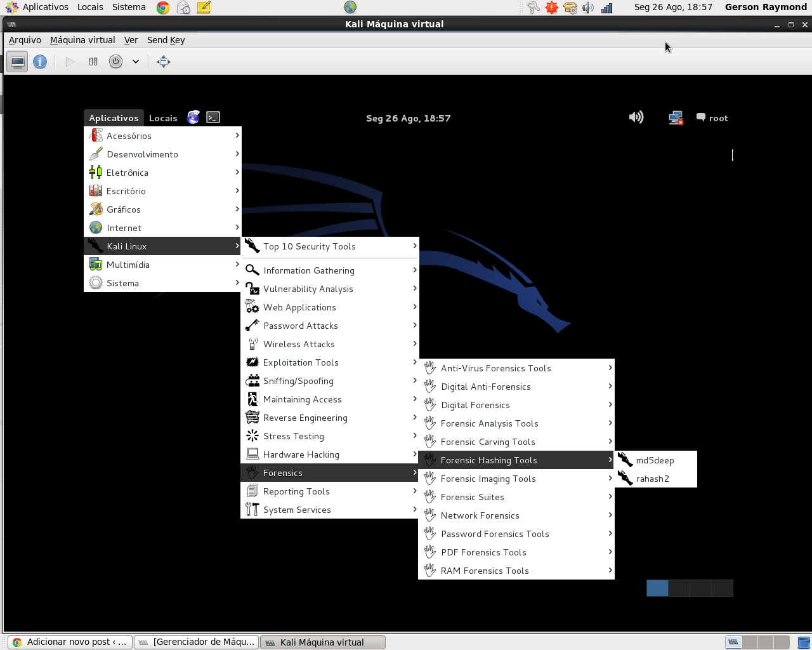
Task: Open Network Forensics submenu
Action: click(516, 515)
